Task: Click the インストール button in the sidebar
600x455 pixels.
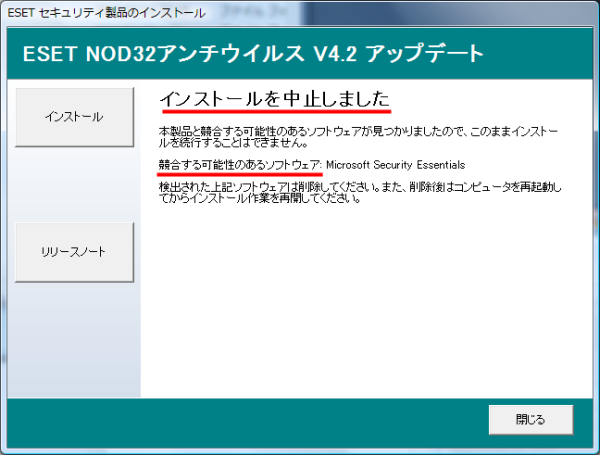Action: (x=75, y=117)
